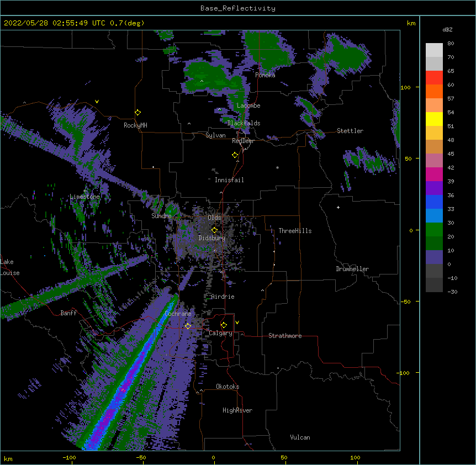The width and height of the screenshot is (476, 465).
Task: Select the yellow V marker northwest of RockyMH
Action: pos(97,102)
